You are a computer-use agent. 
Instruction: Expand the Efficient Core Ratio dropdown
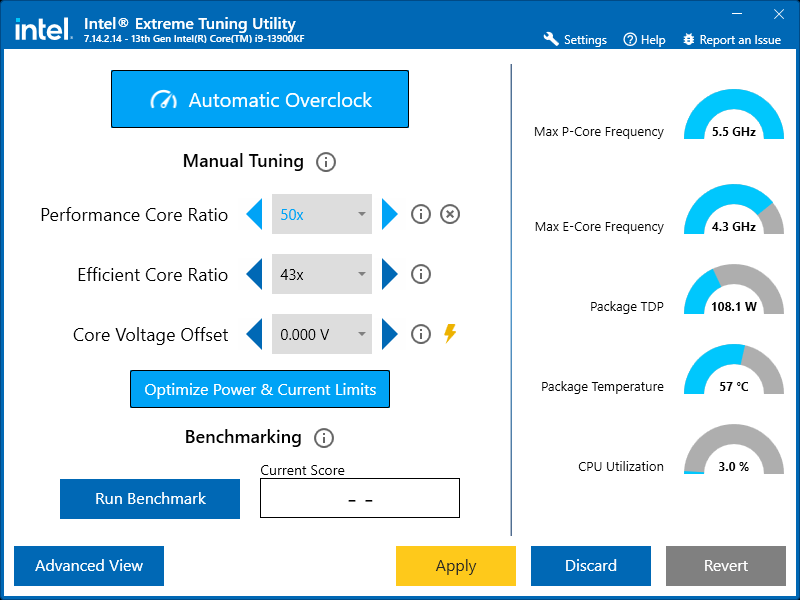tap(322, 274)
